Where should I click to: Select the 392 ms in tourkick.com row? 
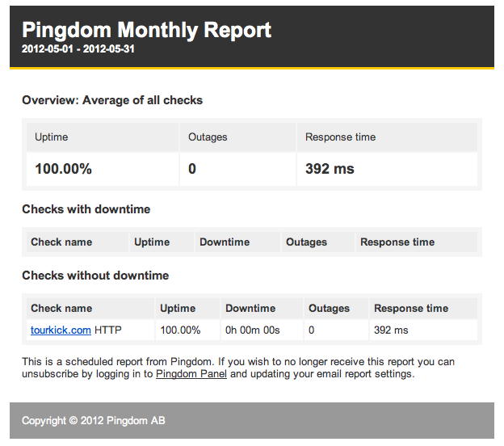pos(391,330)
